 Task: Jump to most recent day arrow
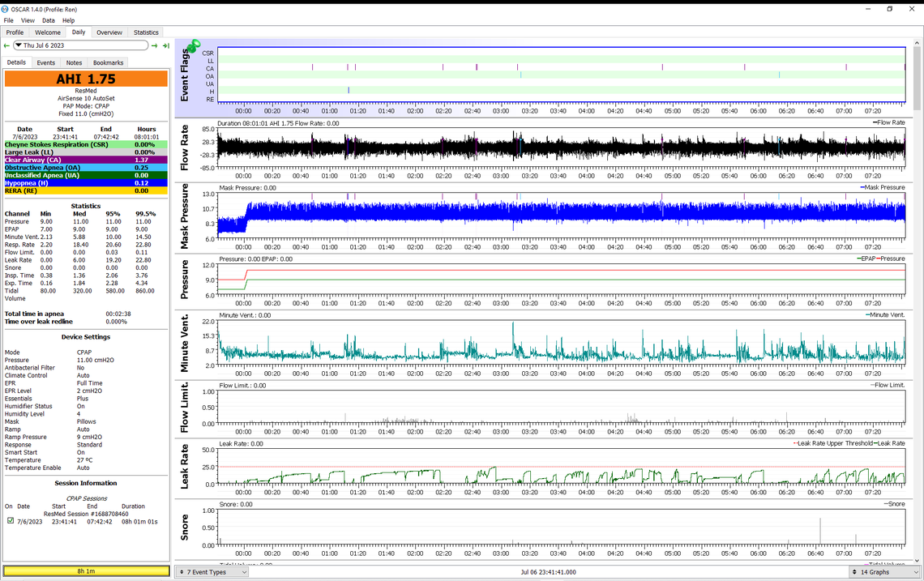165,45
